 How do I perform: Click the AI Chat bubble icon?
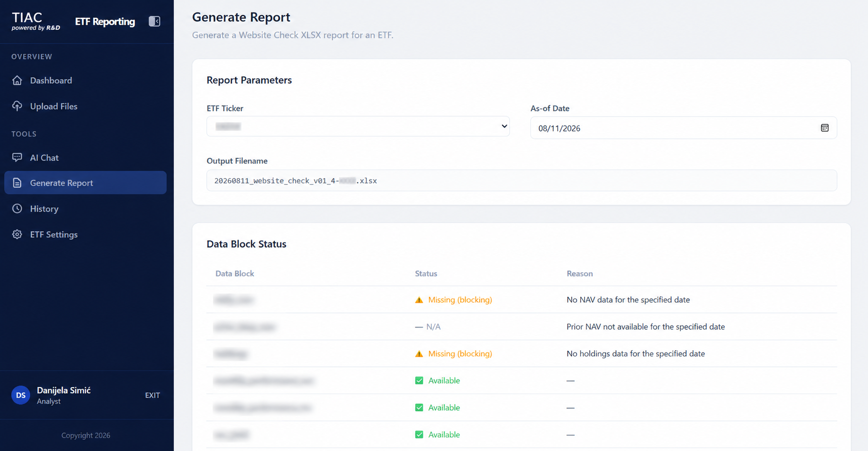click(x=17, y=158)
